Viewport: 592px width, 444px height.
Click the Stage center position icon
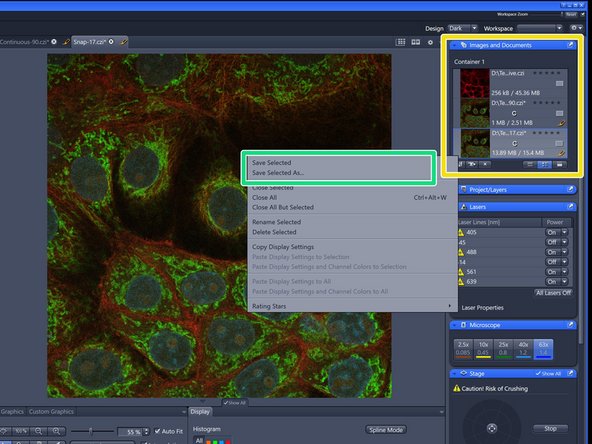[x=492, y=428]
